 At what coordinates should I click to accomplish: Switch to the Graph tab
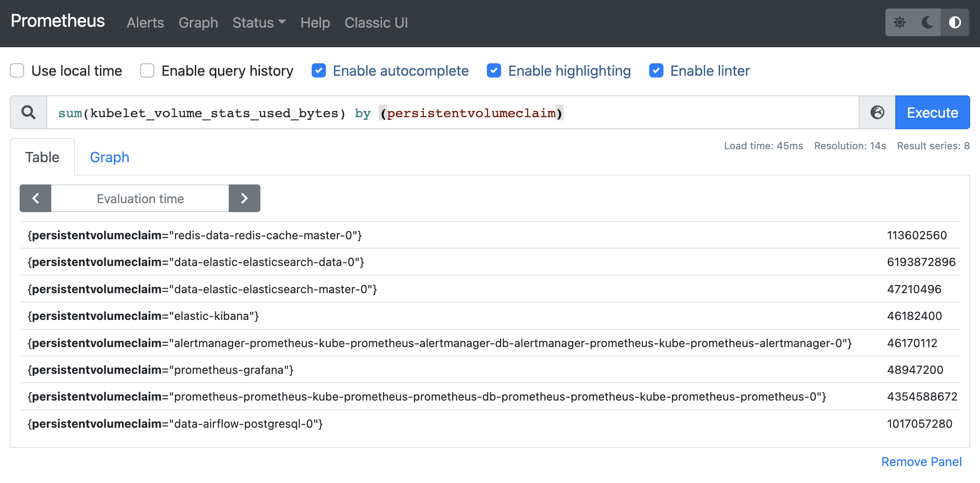[109, 157]
